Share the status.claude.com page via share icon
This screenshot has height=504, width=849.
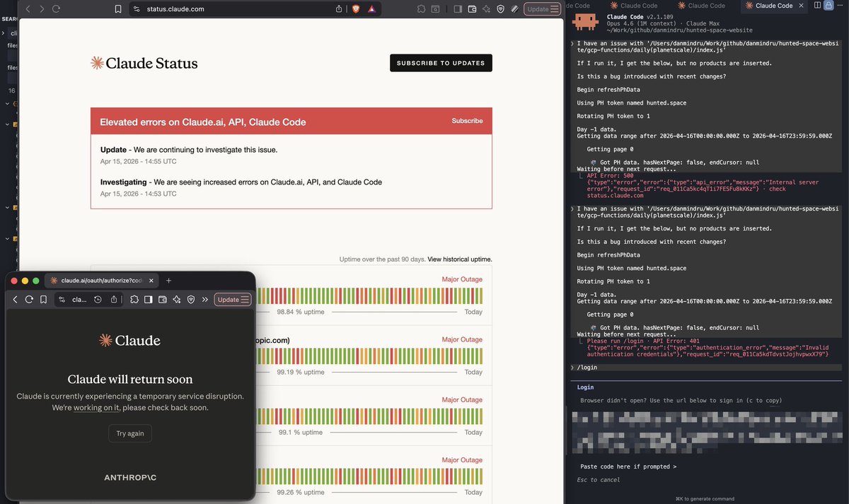click(x=339, y=8)
